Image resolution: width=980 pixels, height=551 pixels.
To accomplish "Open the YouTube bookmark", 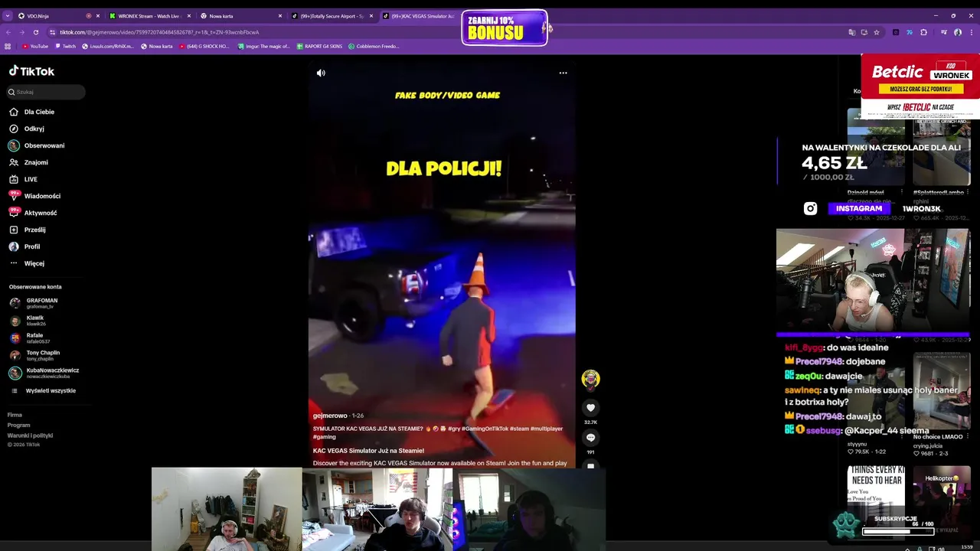I will coord(35,46).
